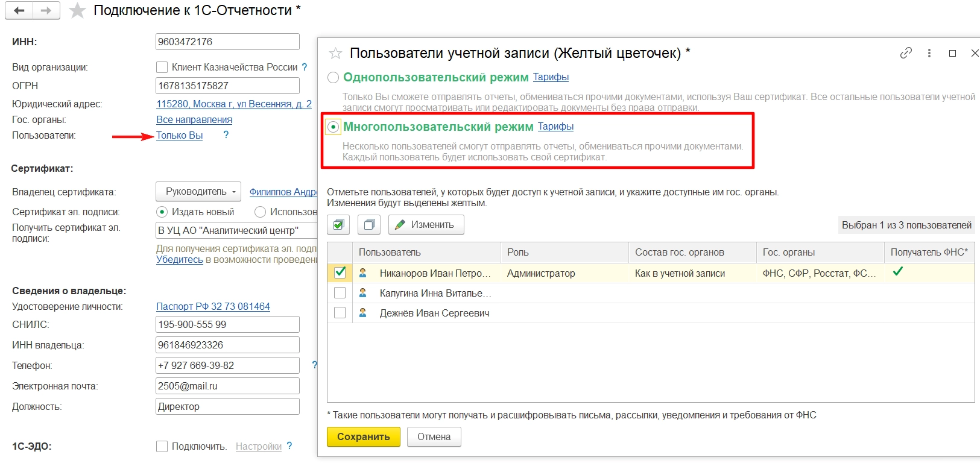Open Паспорт РФ 32 73 081464 link
The image size is (980, 466).
pos(213,306)
